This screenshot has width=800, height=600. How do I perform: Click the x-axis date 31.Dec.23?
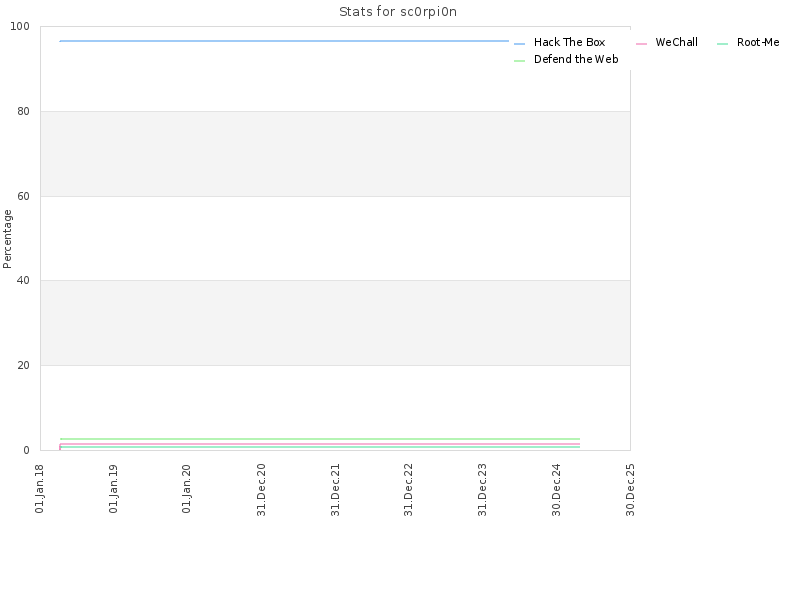tap(483, 490)
